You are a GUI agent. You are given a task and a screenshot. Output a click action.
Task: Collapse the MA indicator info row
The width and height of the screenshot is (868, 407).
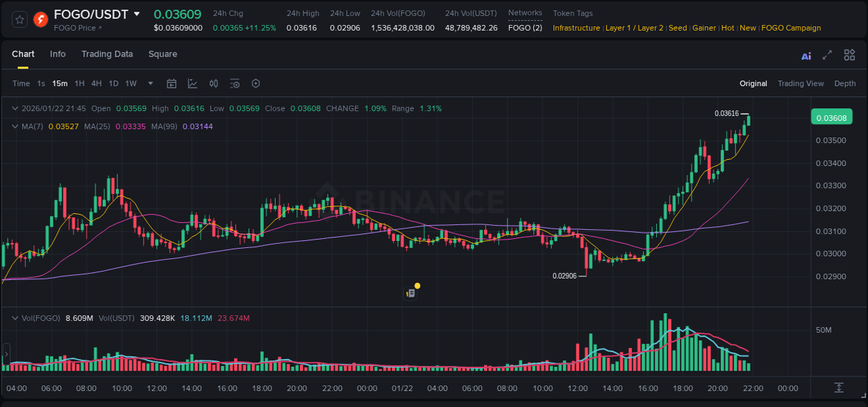point(15,126)
